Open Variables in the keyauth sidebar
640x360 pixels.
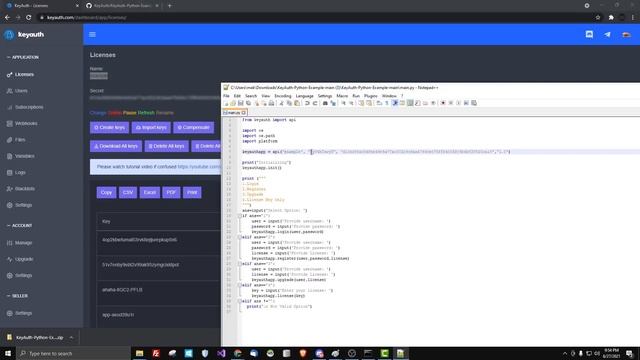[x=21, y=156]
